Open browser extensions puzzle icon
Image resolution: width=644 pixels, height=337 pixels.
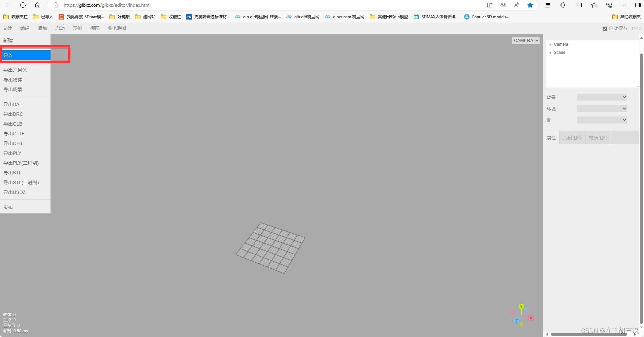[x=563, y=5]
